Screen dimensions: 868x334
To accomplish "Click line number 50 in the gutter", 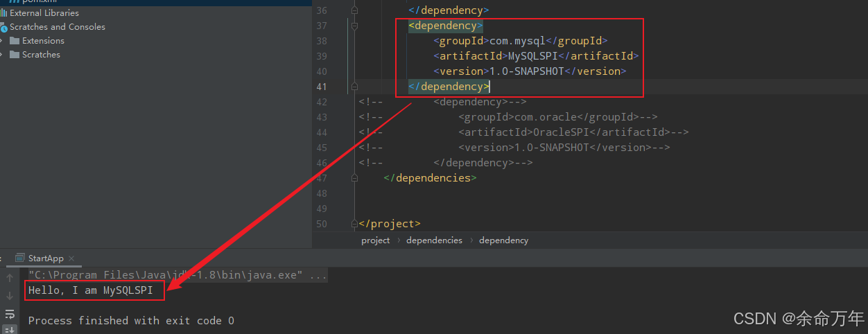I will [321, 224].
